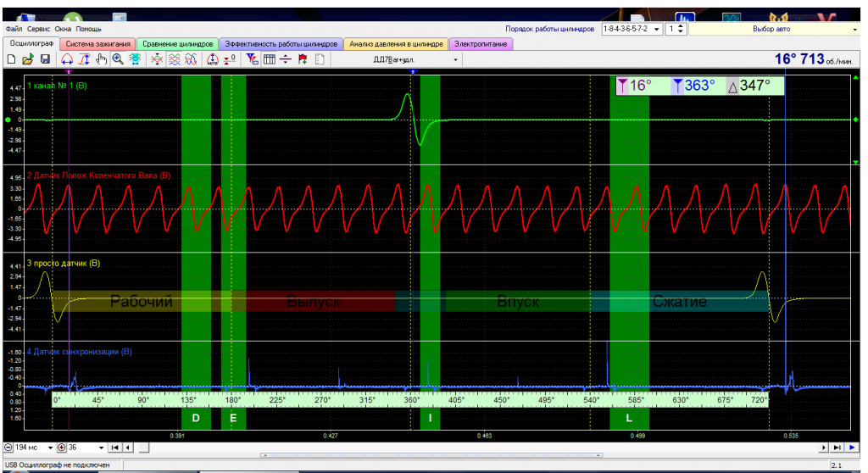868x473 pixels.
Task: Click the green L zone label
Action: tap(629, 418)
